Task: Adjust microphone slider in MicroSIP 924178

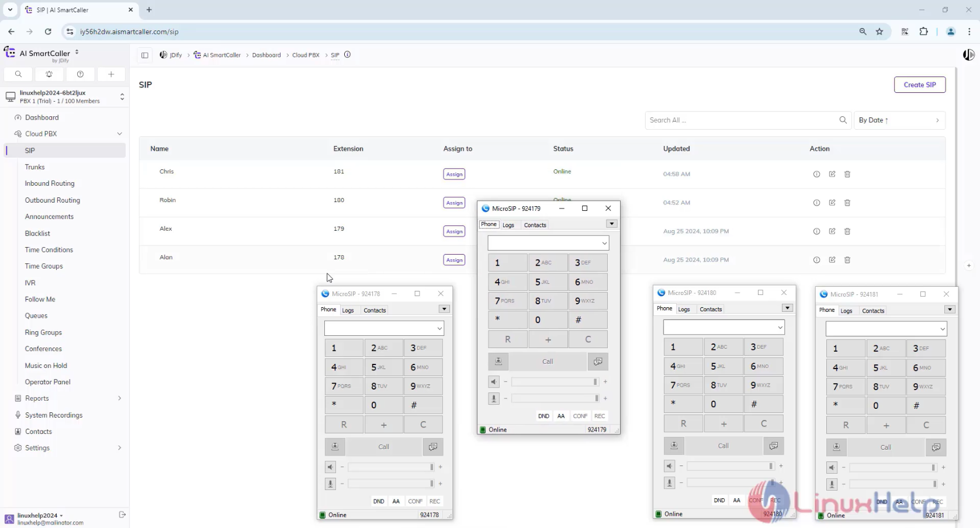Action: (392, 484)
